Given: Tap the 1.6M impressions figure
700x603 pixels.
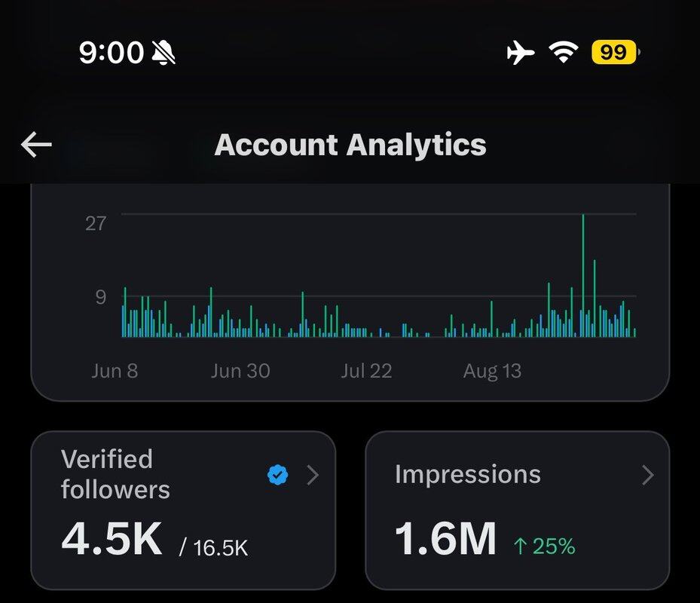Looking at the screenshot, I should pos(445,539).
